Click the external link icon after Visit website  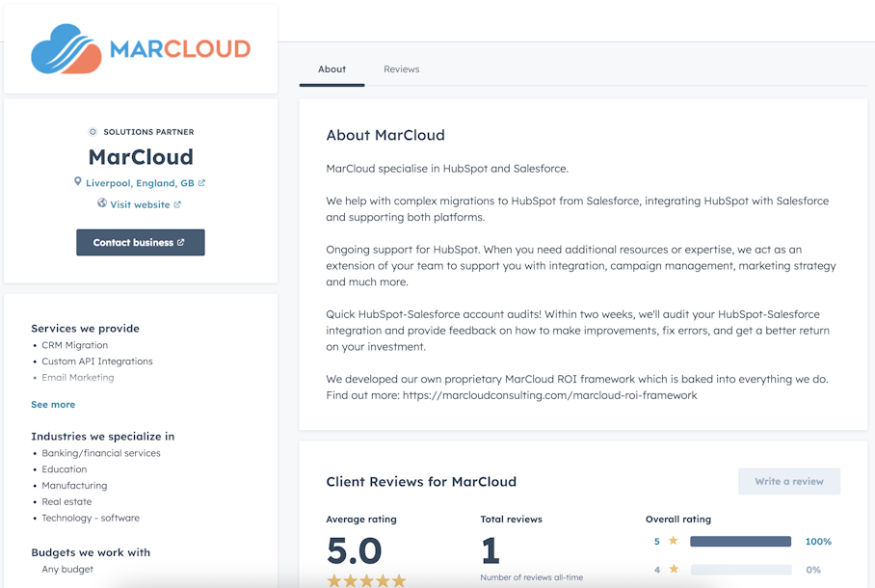coord(176,203)
